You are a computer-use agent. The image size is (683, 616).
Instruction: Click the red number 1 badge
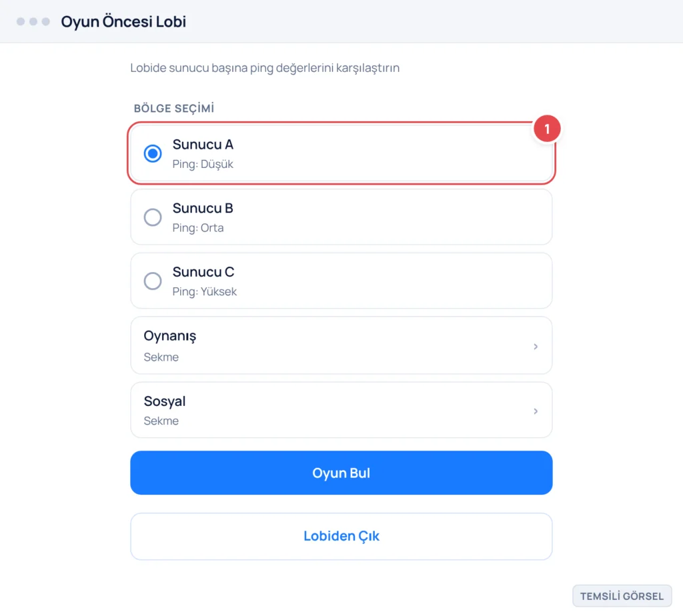pyautogui.click(x=547, y=129)
